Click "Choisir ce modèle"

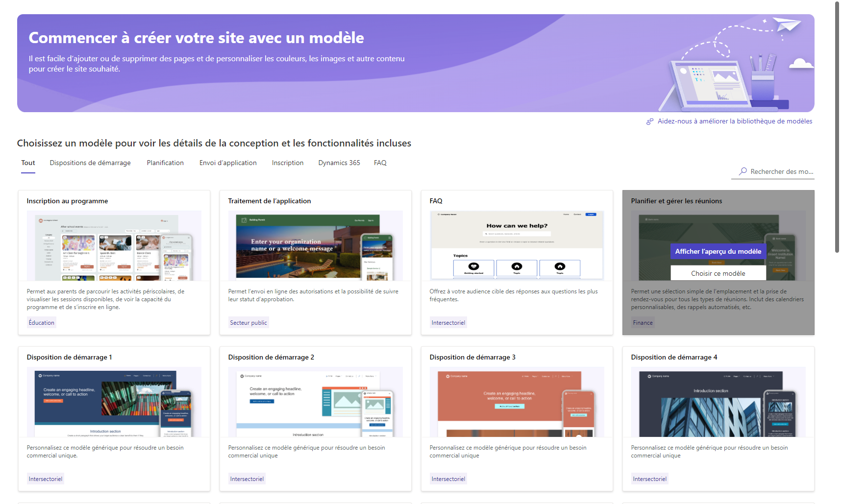(717, 273)
